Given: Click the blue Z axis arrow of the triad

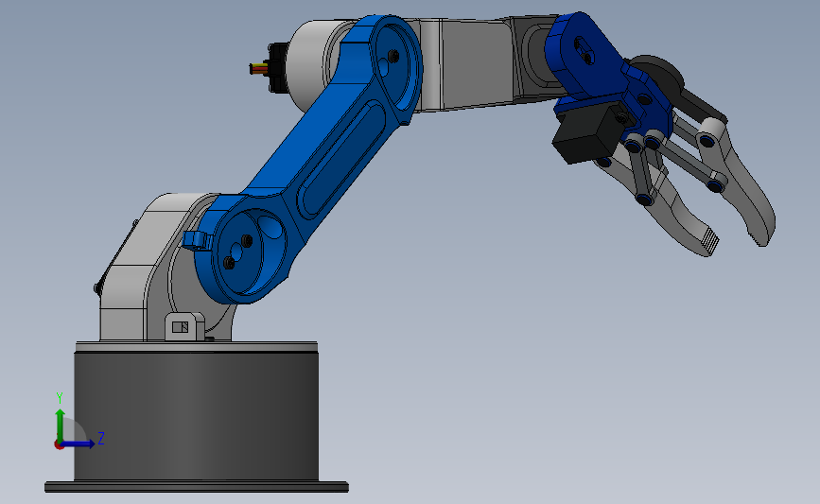Looking at the screenshot, I should [79, 443].
